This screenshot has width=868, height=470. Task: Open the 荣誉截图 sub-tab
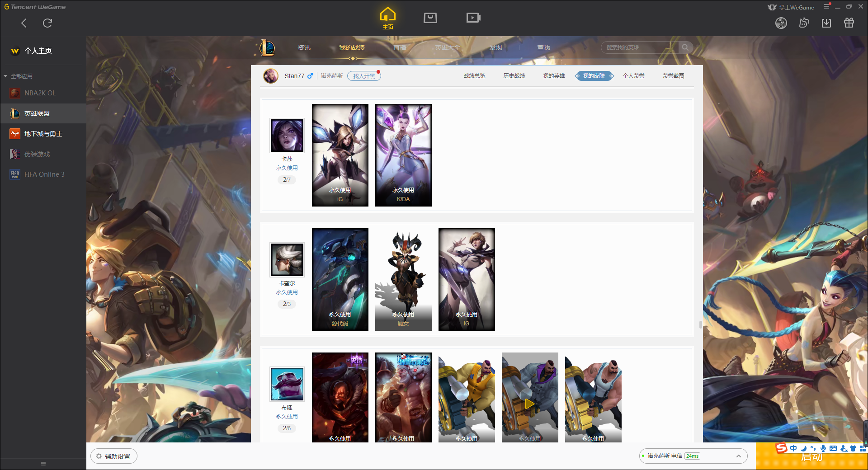673,76
